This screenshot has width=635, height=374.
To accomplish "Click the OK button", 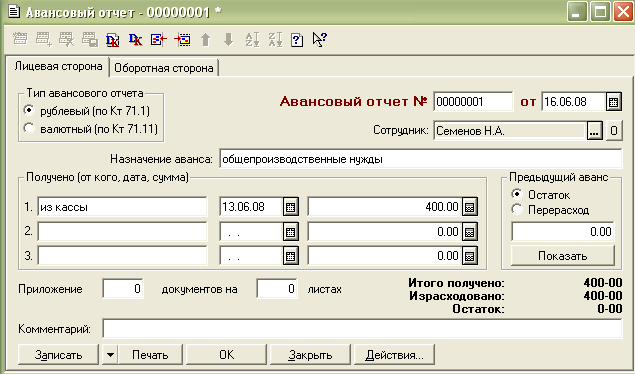I will point(226,355).
